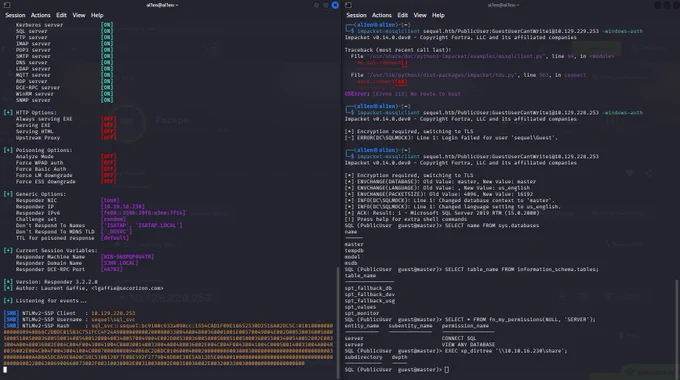Screen dimensions: 680x380
Task: Click 'permission_name' column header
Action: [465, 326]
